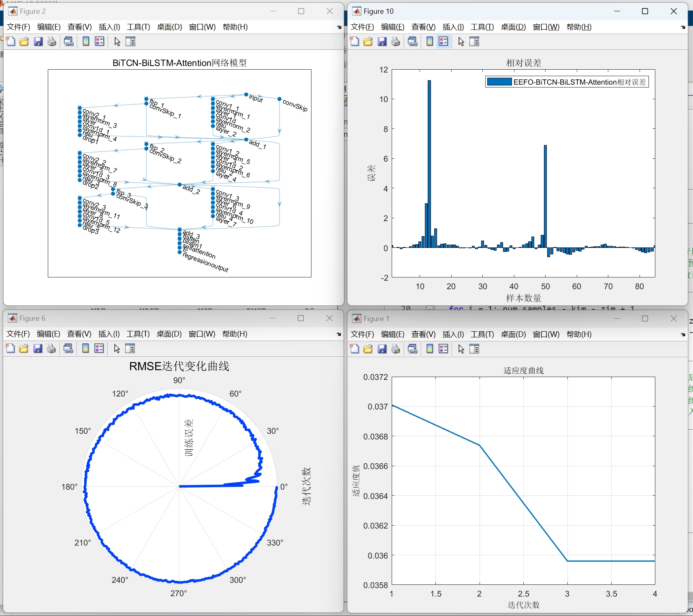Open a file from Figure 6 toolbar
The height and width of the screenshot is (616, 693).
[24, 348]
